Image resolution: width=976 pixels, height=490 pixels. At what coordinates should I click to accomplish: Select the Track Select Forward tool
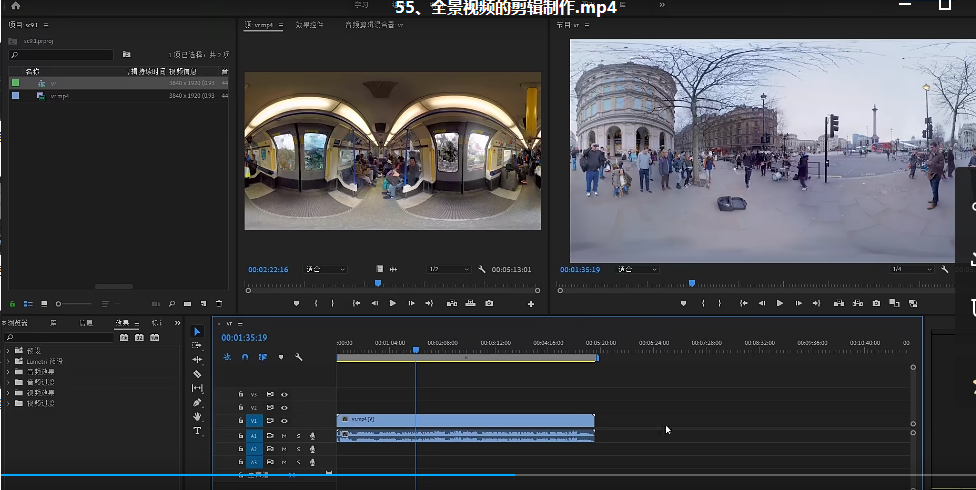coord(197,345)
